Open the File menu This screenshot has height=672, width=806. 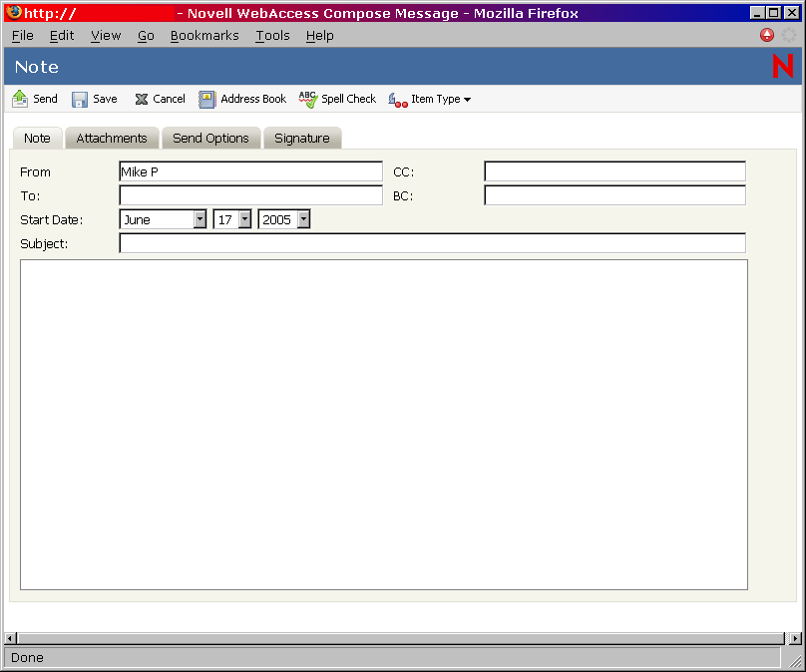pyautogui.click(x=23, y=36)
